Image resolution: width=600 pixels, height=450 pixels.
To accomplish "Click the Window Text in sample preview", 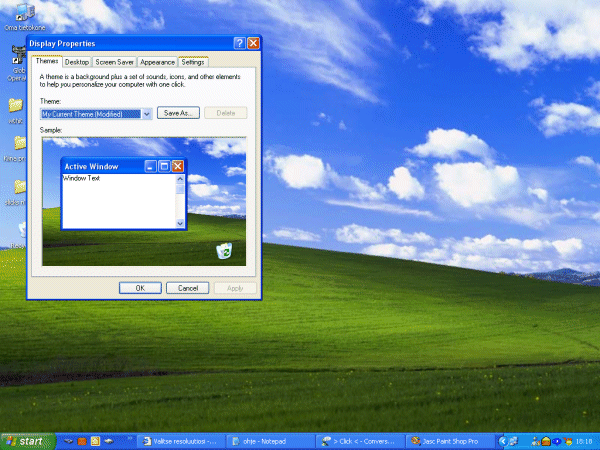I will [x=82, y=178].
